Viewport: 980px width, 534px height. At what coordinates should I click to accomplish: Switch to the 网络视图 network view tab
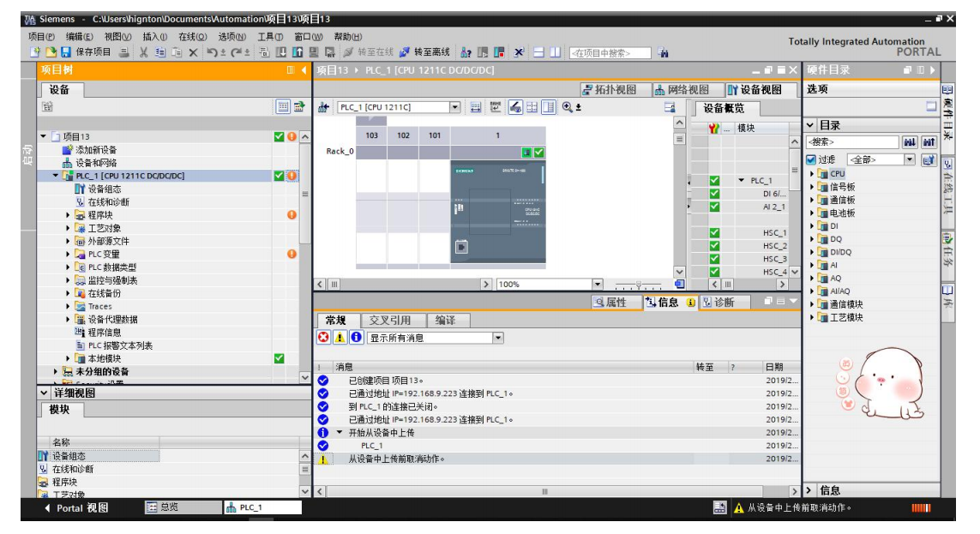click(682, 90)
